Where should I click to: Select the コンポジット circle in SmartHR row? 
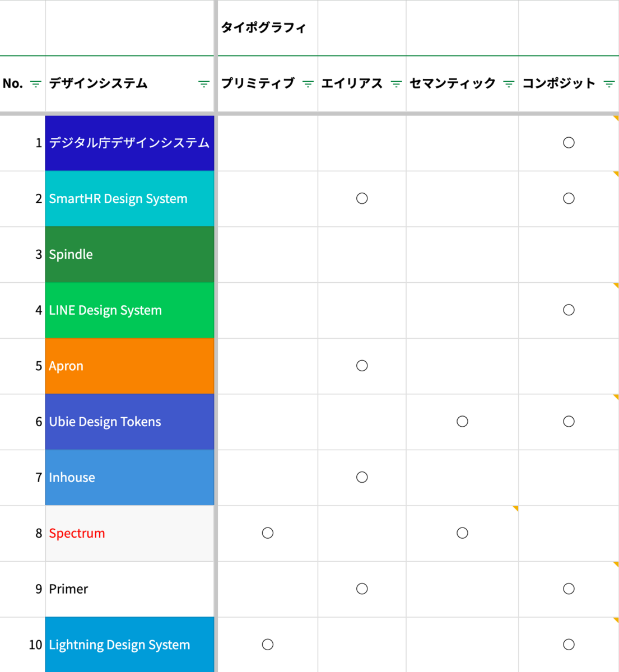click(x=569, y=198)
